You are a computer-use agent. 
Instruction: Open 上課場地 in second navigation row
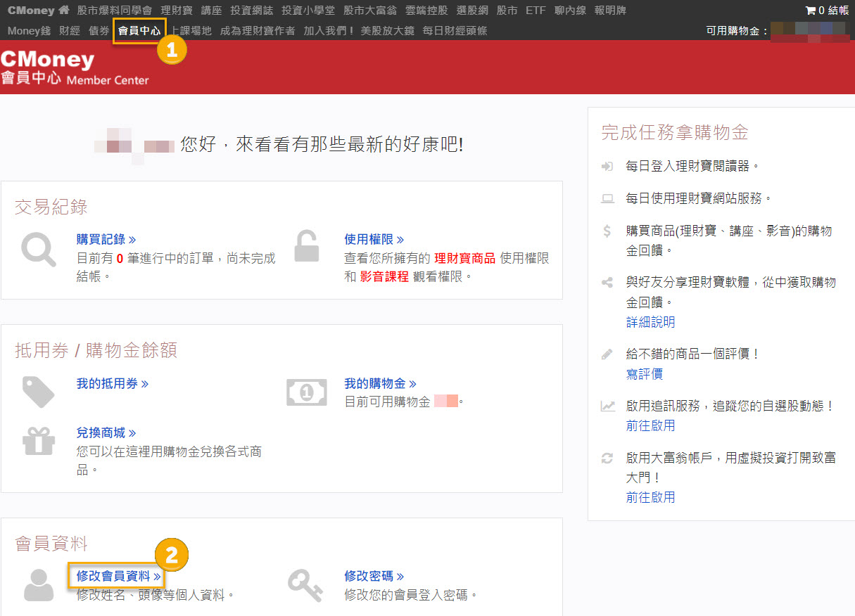click(191, 31)
